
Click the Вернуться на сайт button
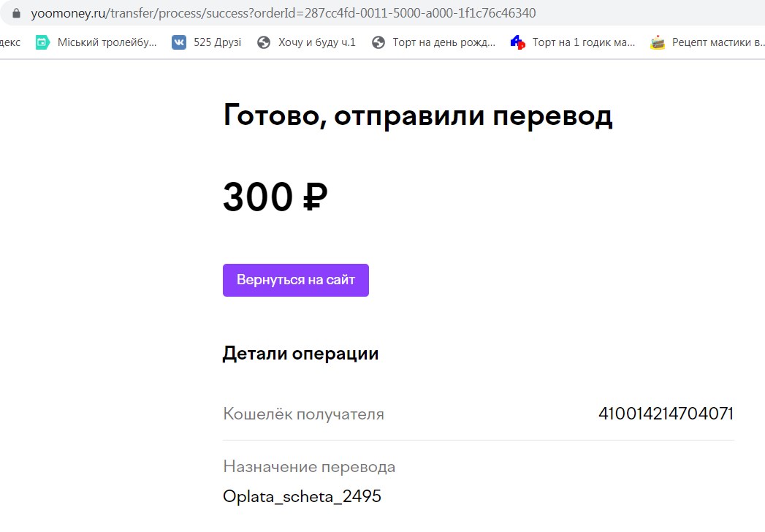point(296,280)
